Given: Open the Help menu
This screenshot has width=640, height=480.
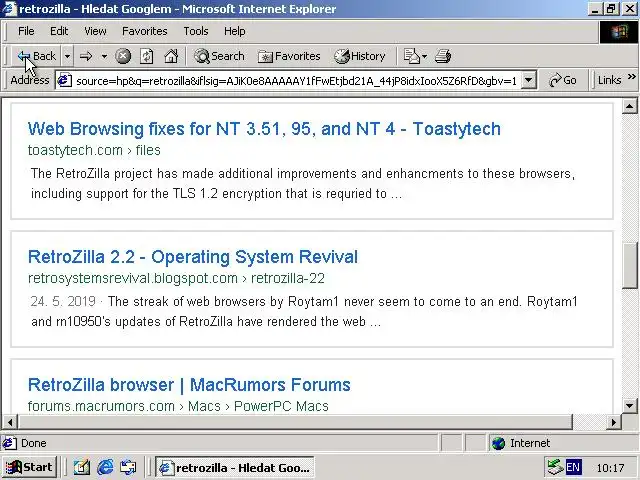Looking at the screenshot, I should (x=234, y=31).
